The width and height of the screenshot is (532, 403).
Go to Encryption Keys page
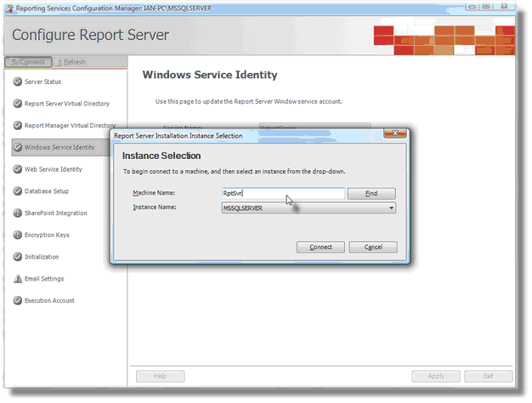point(47,235)
